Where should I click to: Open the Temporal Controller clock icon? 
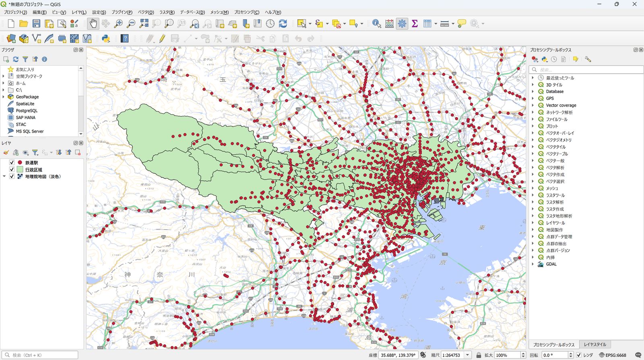coord(270,24)
